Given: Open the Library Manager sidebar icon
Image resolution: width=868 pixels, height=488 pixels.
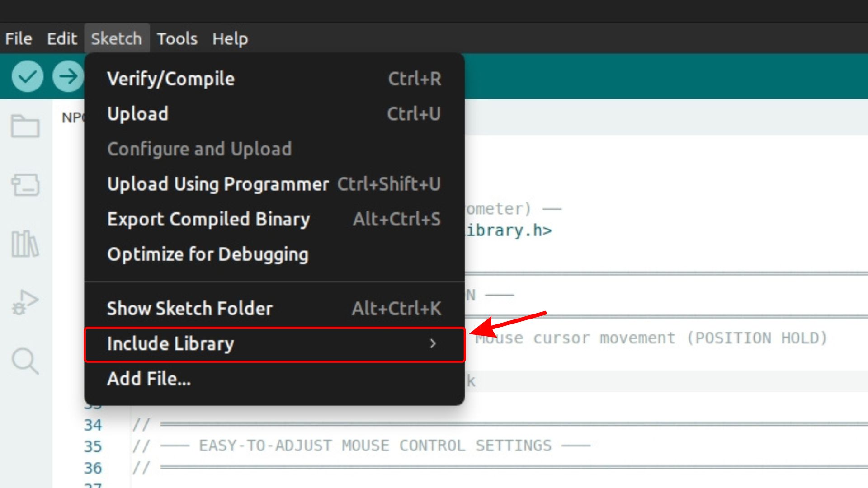Looking at the screenshot, I should (x=25, y=244).
